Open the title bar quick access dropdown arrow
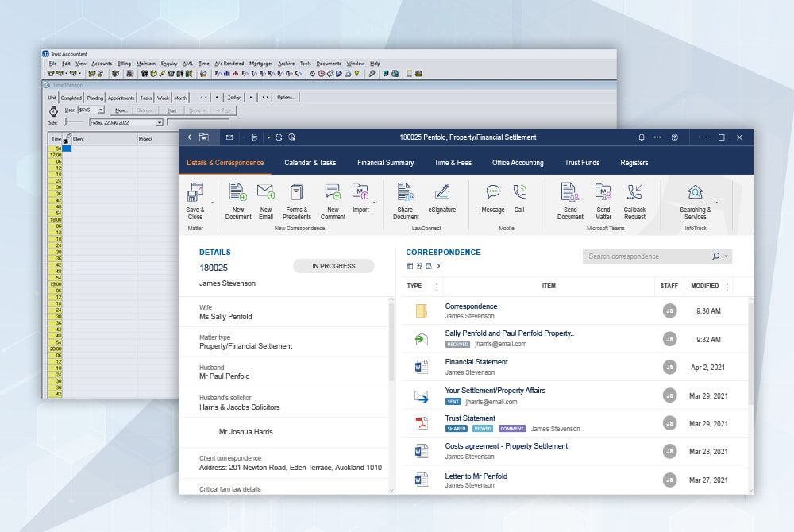The height and width of the screenshot is (532, 794). pos(268,137)
